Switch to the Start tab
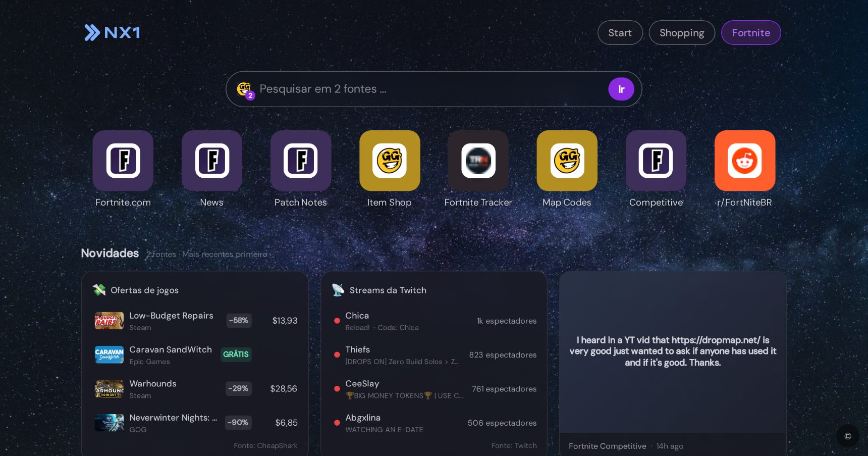The height and width of the screenshot is (456, 868). pos(620,33)
